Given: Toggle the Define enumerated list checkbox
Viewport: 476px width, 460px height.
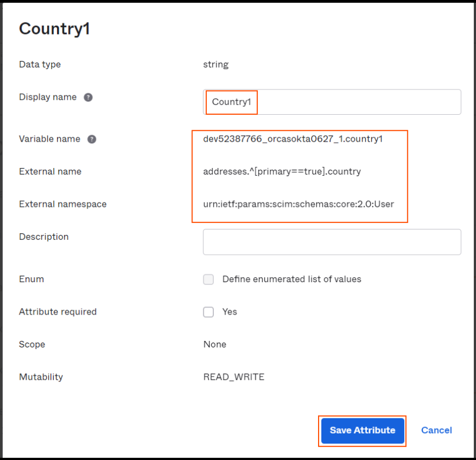Looking at the screenshot, I should [208, 279].
